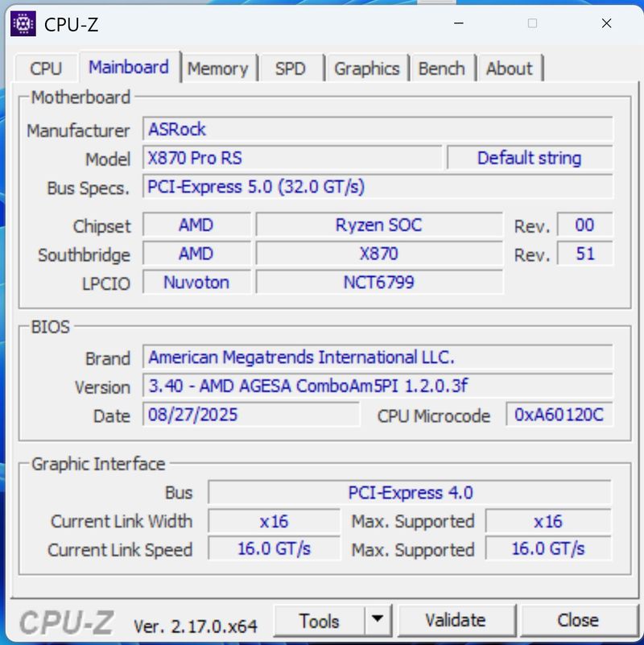Open the Graphics tab
This screenshot has width=644, height=645.
point(367,68)
